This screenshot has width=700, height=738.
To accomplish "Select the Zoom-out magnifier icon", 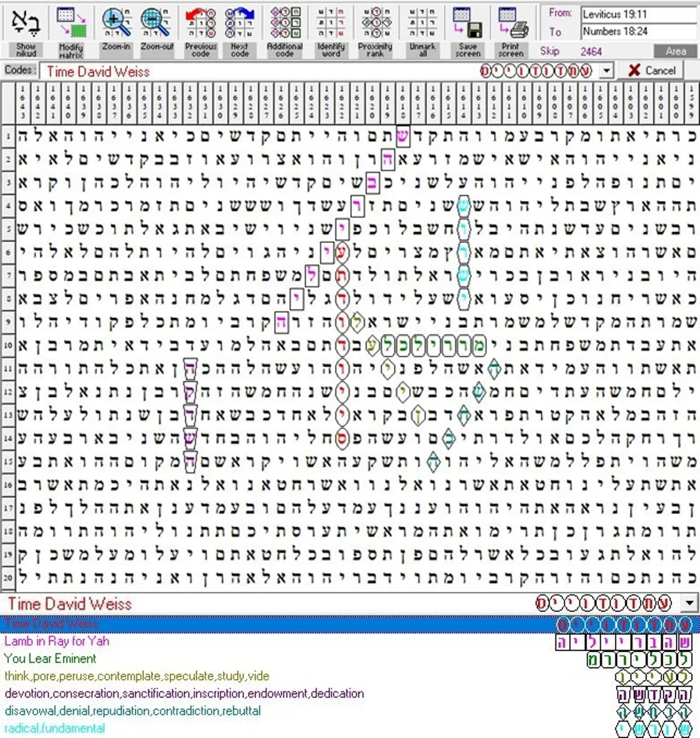I will tap(157, 22).
